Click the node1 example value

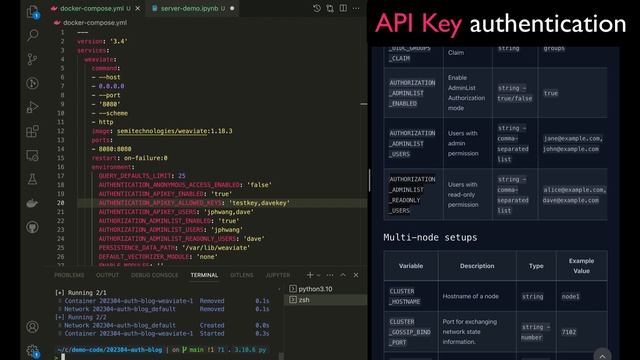click(570, 296)
